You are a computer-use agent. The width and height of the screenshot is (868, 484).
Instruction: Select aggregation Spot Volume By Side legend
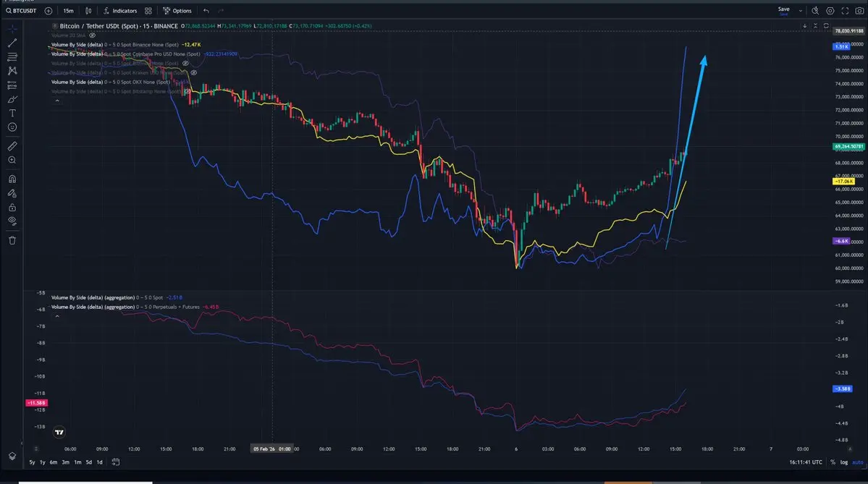117,297
